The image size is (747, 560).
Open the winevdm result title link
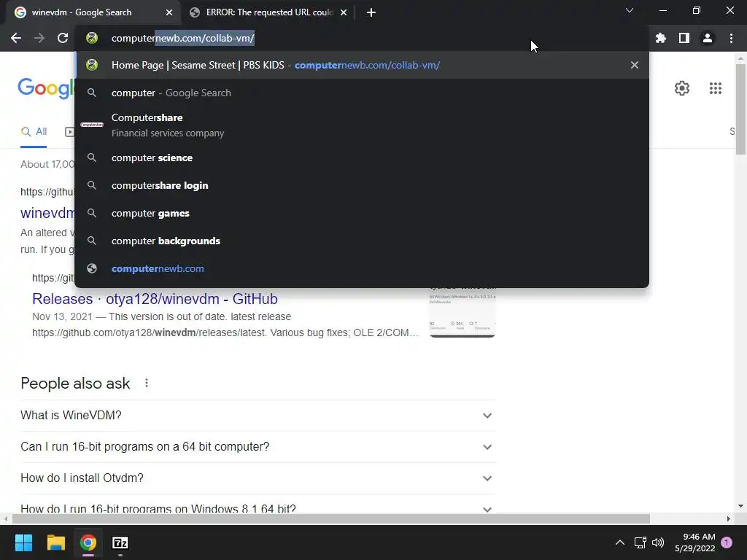coord(47,213)
